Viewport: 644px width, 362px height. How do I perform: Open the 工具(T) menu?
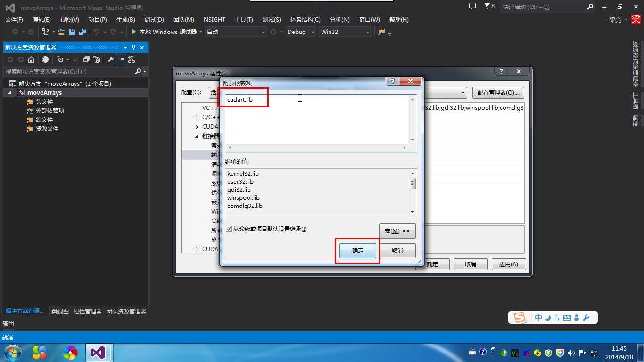click(x=244, y=19)
